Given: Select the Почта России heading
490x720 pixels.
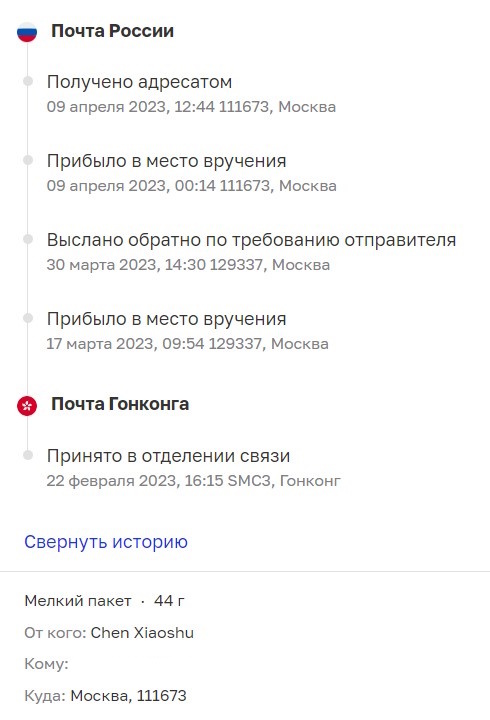Looking at the screenshot, I should click(x=113, y=31).
